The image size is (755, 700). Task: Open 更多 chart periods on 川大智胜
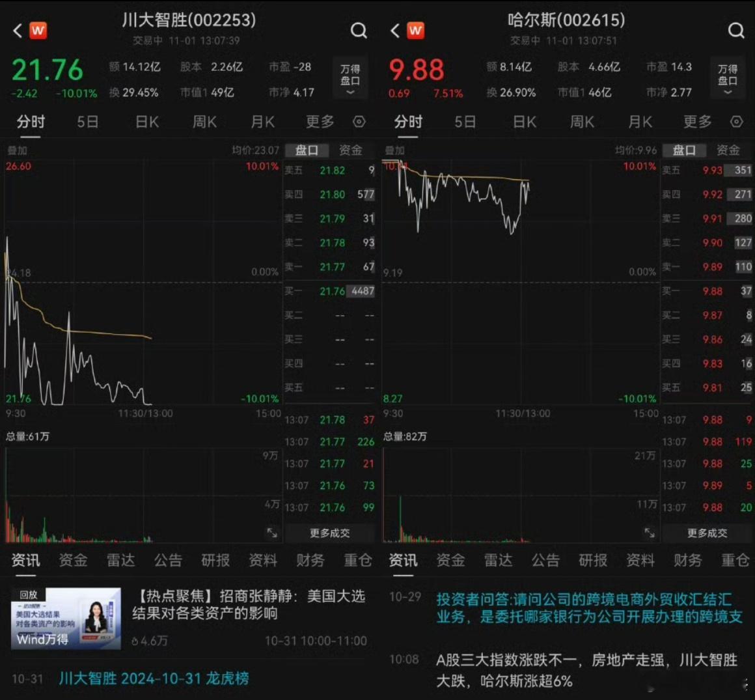[x=320, y=122]
